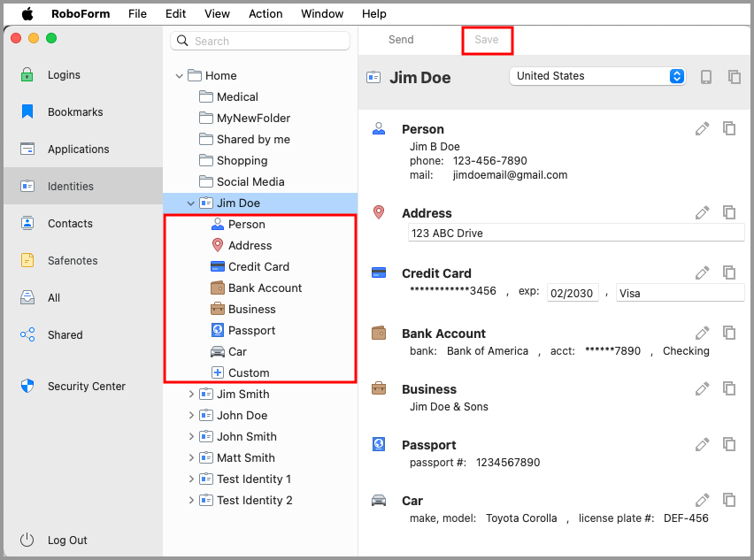This screenshot has height=560, width=754.
Task: Expand the Matt Smith identity
Action: point(191,457)
